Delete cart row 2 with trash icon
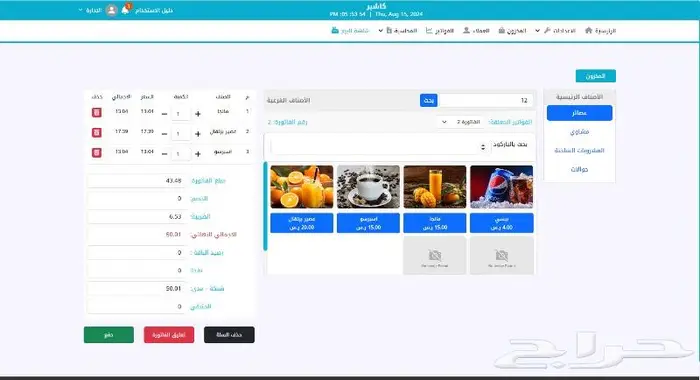 (x=96, y=133)
